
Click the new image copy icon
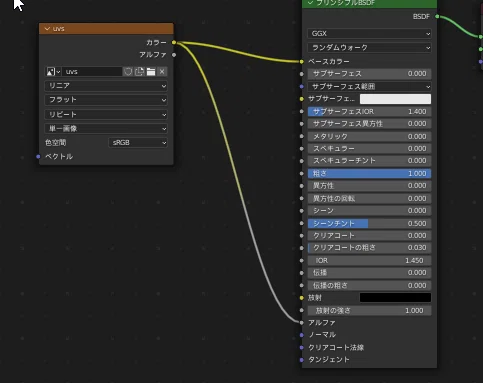pos(139,72)
